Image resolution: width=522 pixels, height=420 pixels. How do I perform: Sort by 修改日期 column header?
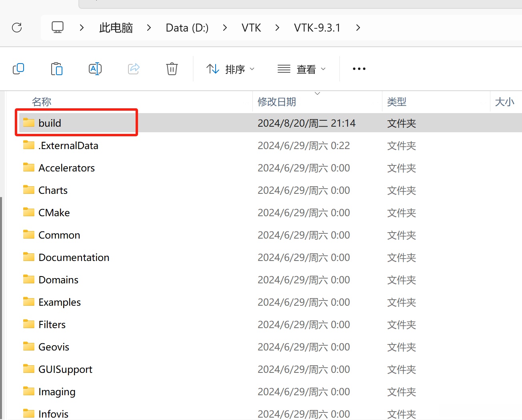pos(277,102)
